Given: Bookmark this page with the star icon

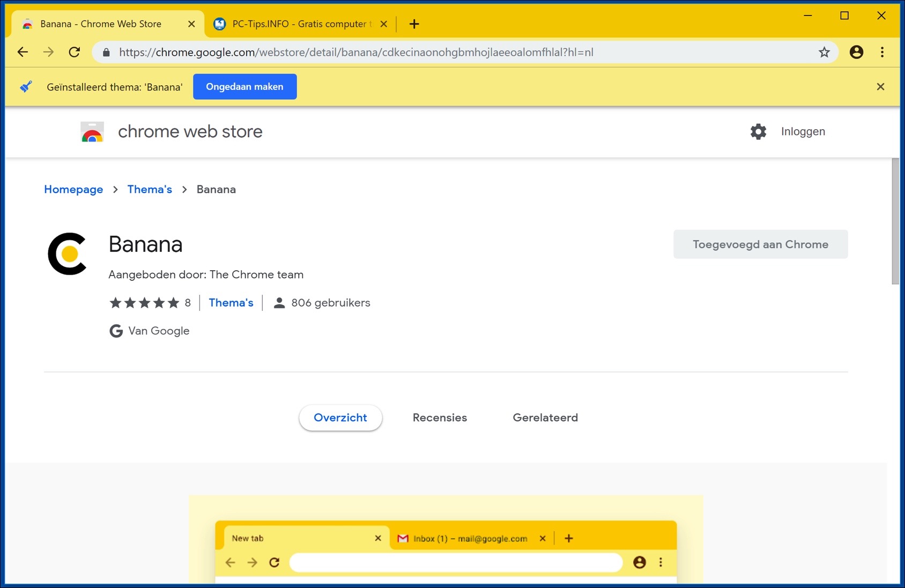Looking at the screenshot, I should (824, 52).
